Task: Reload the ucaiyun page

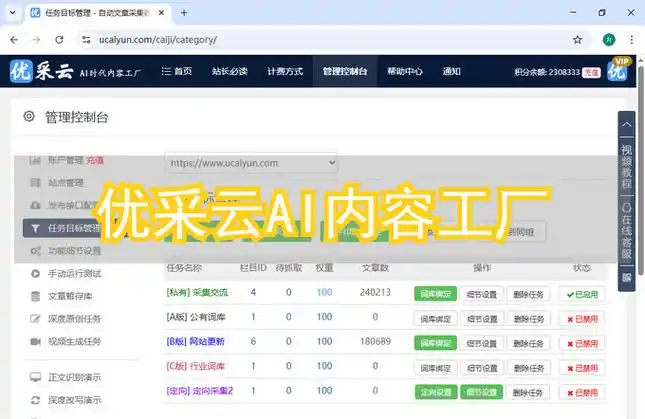Action: 59,39
